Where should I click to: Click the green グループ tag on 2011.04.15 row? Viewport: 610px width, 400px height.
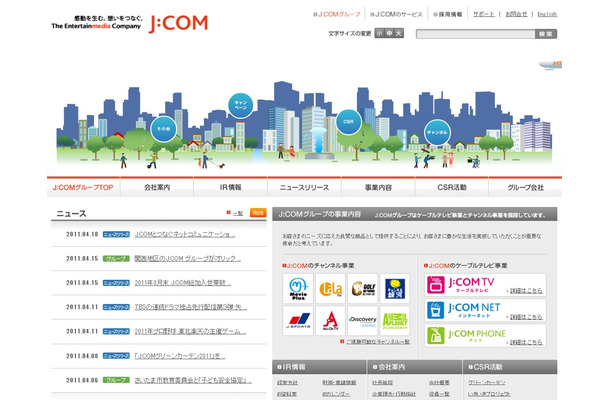(116, 258)
